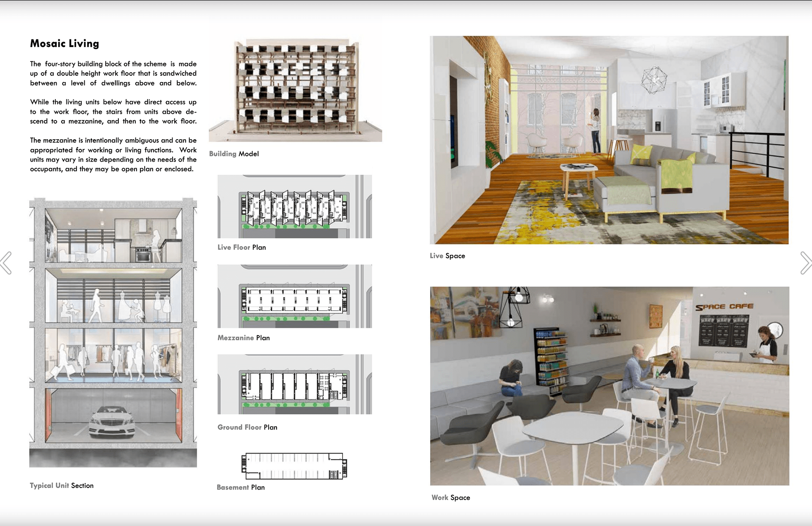Click the paragraph about the ambiguous mezzanine
This screenshot has height=526, width=812.
[x=113, y=154]
